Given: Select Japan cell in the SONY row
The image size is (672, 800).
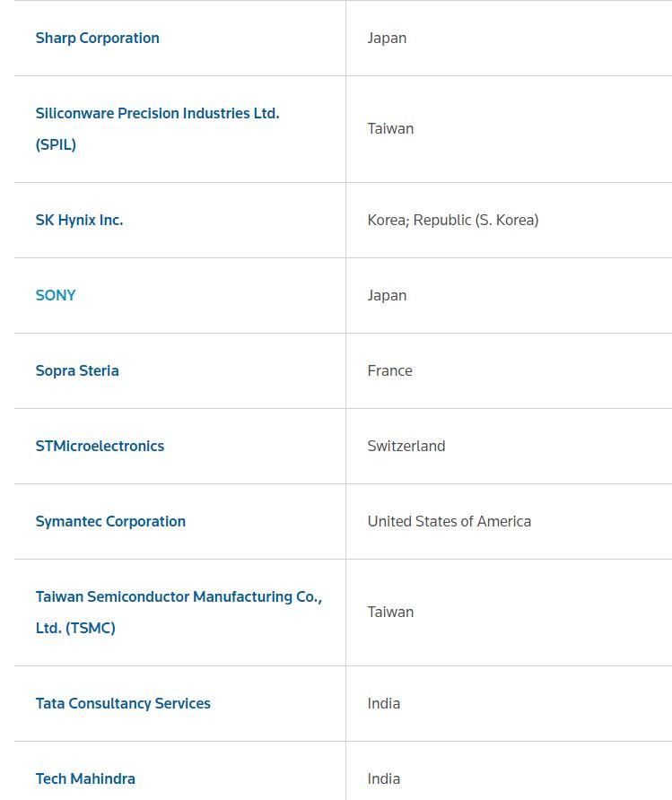Looking at the screenshot, I should (387, 295).
